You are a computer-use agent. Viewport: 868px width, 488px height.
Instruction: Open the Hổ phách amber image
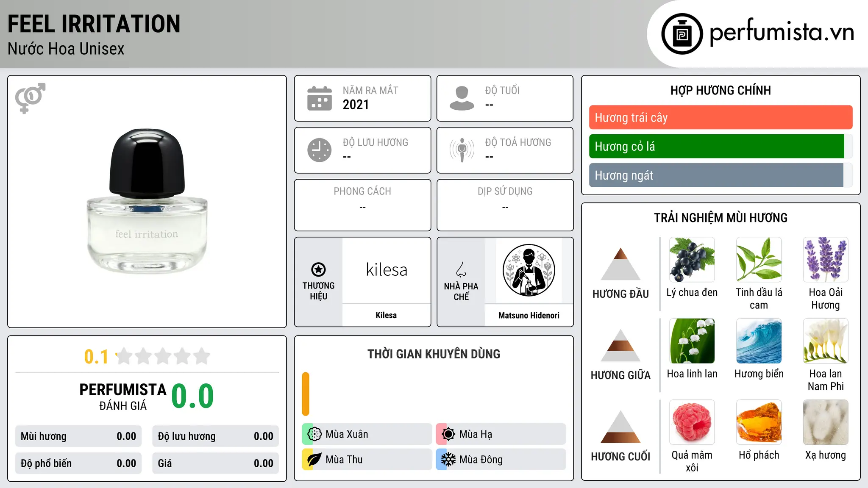pos(759,422)
